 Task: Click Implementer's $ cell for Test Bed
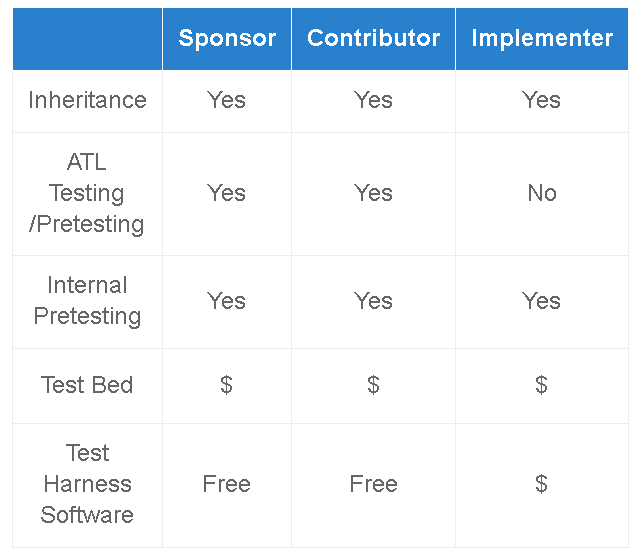[x=541, y=385]
